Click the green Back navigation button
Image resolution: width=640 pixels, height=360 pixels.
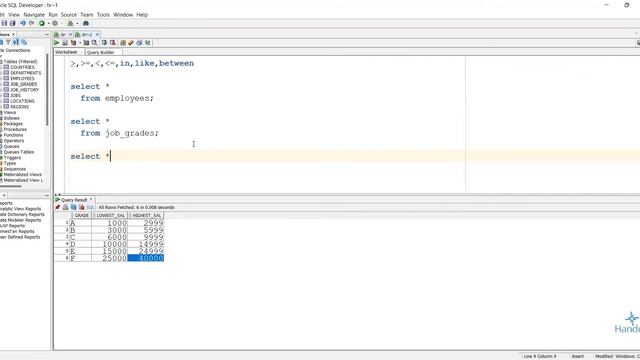point(42,23)
